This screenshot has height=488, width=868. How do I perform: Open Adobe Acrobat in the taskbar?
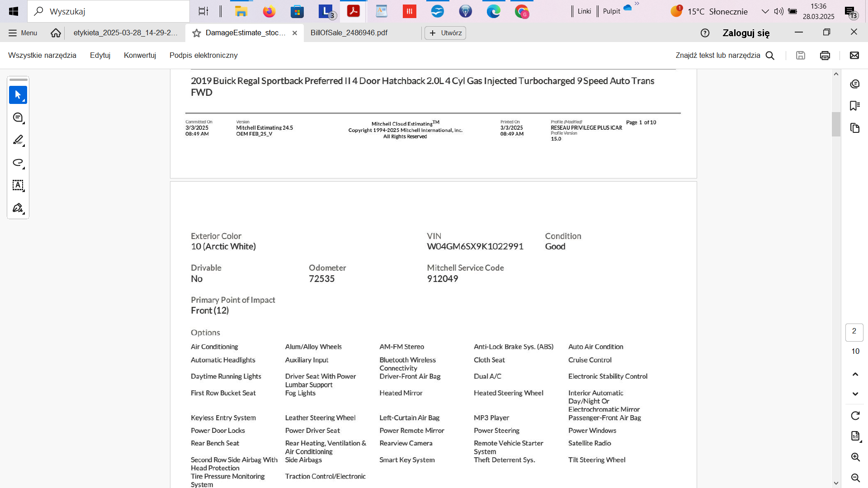click(353, 11)
